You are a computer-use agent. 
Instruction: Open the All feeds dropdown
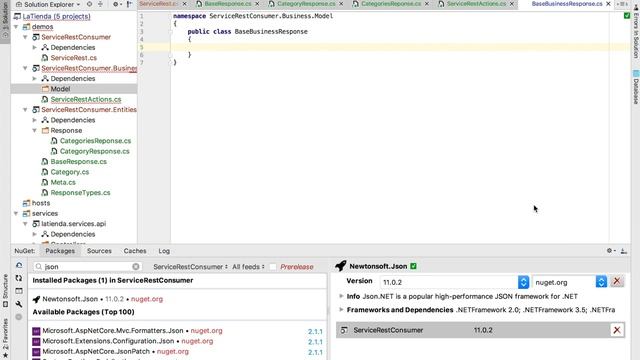click(x=248, y=267)
